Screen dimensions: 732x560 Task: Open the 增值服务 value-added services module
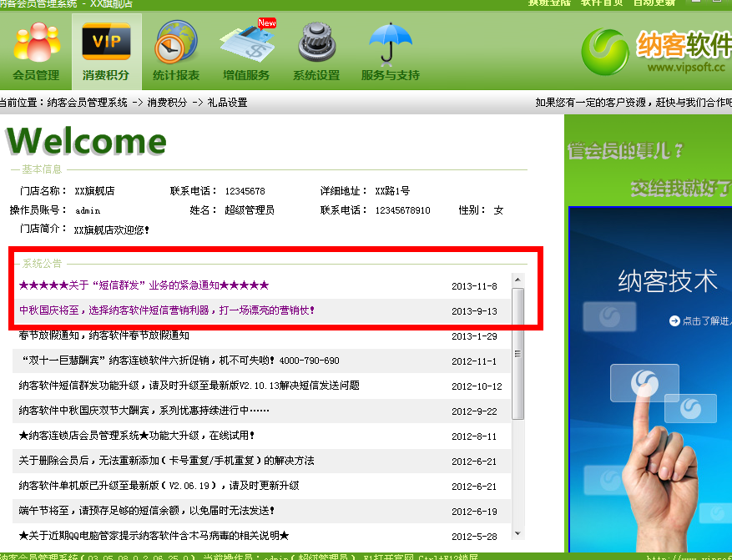pos(246,51)
